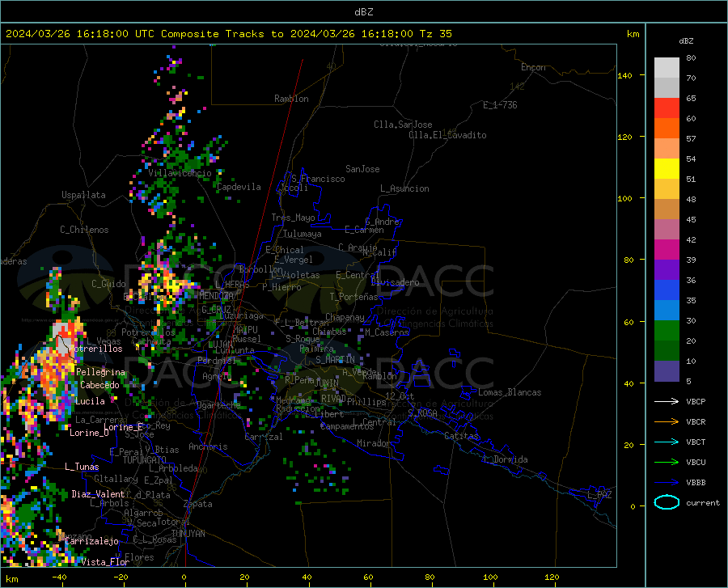The width and height of the screenshot is (728, 588).
Task: Click the TUNUYAN town label
Action: coord(188,533)
